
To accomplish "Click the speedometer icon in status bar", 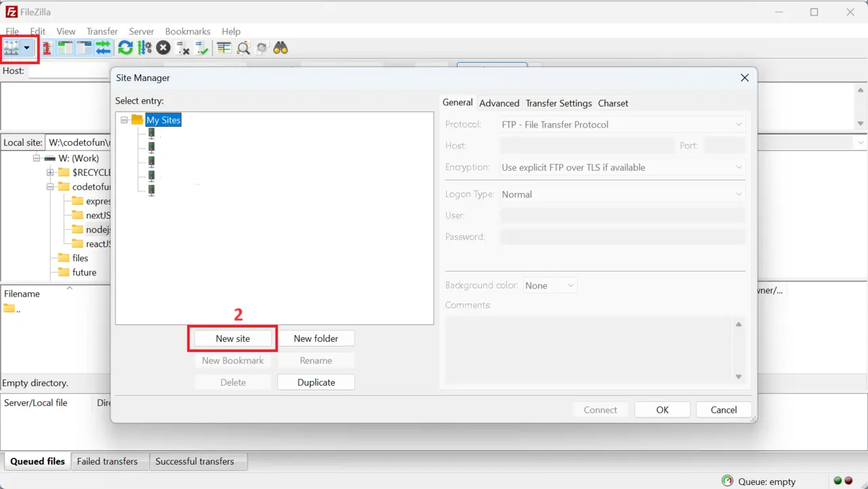I will 727,481.
